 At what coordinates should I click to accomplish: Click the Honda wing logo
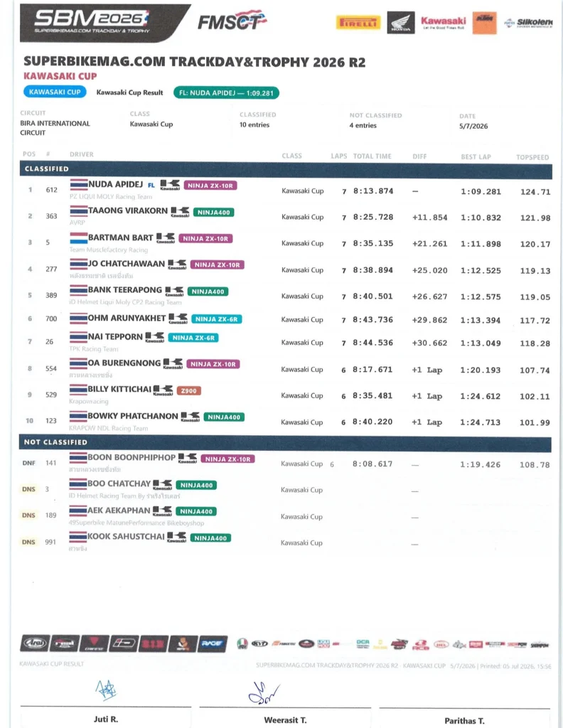pyautogui.click(x=401, y=23)
